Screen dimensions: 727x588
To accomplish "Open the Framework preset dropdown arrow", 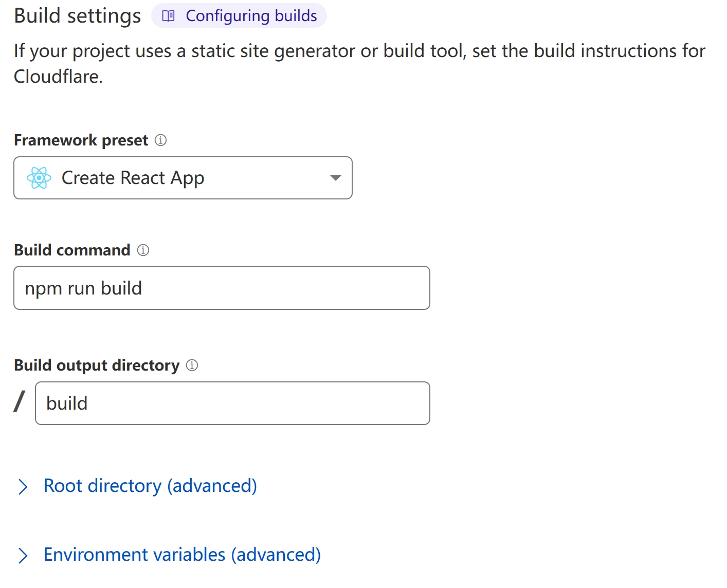I will [x=335, y=178].
